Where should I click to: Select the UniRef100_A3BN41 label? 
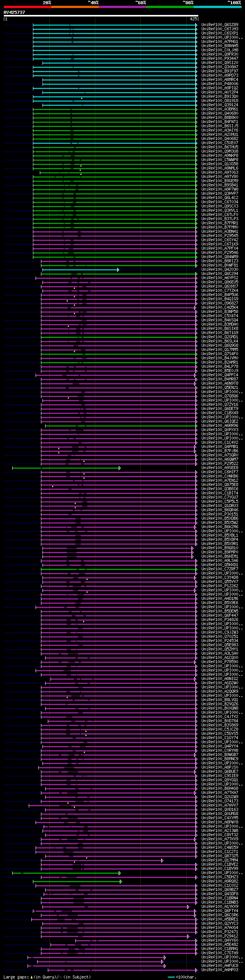coord(220,232)
